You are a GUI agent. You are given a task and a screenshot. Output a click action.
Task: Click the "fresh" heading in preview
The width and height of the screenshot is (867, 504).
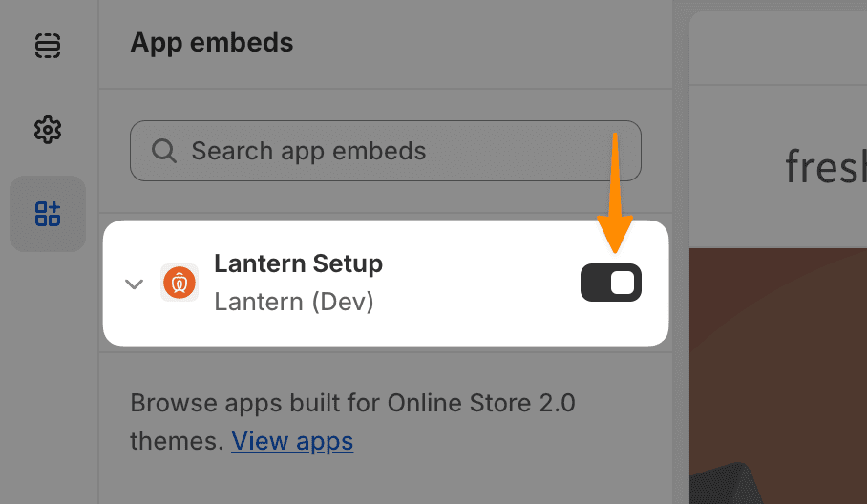[x=825, y=168]
